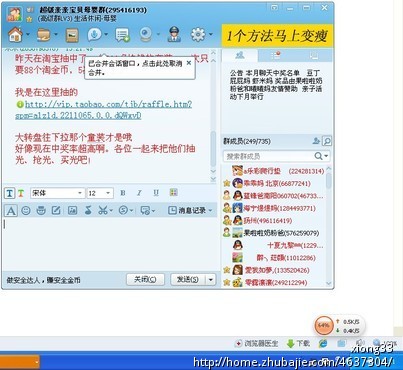
Task: Click the 关闭(C) button
Action: click(145, 279)
